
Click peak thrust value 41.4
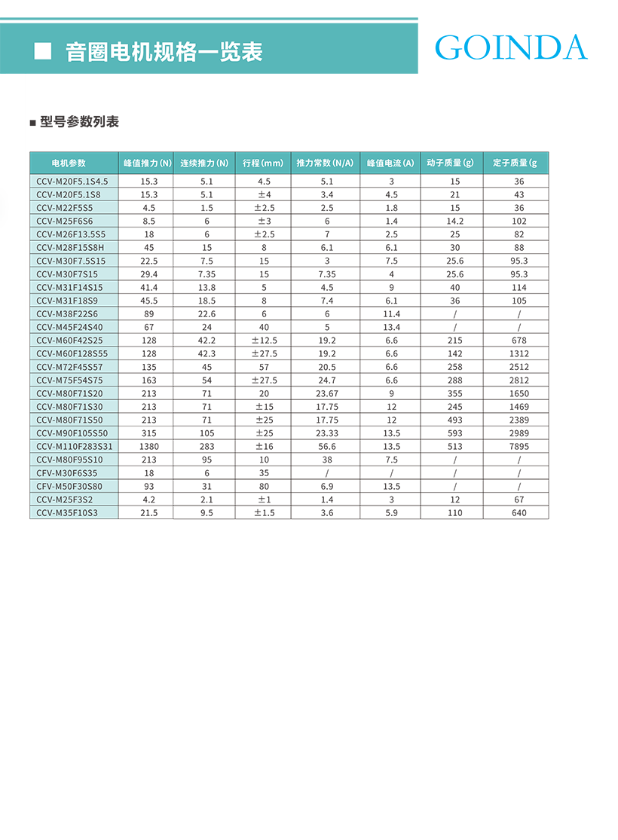point(149,287)
